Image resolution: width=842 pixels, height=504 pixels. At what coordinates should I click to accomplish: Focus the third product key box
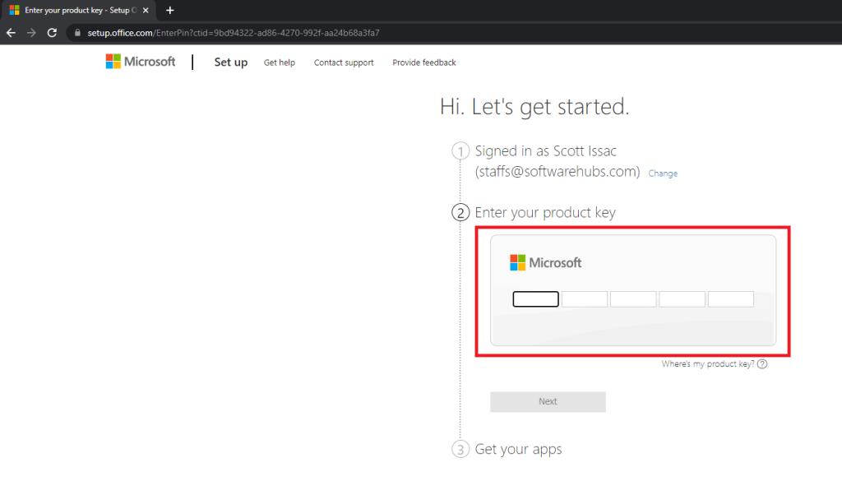point(633,299)
